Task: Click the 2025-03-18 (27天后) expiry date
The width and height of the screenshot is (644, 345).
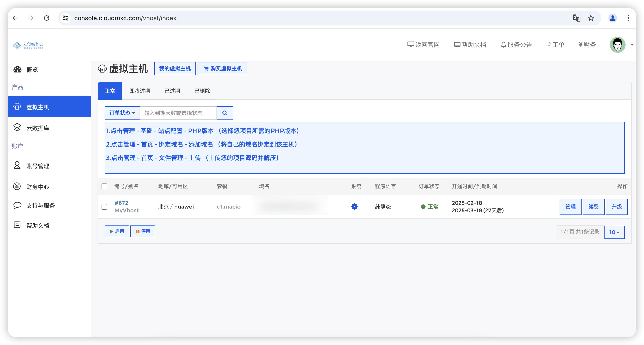Action: pos(477,211)
